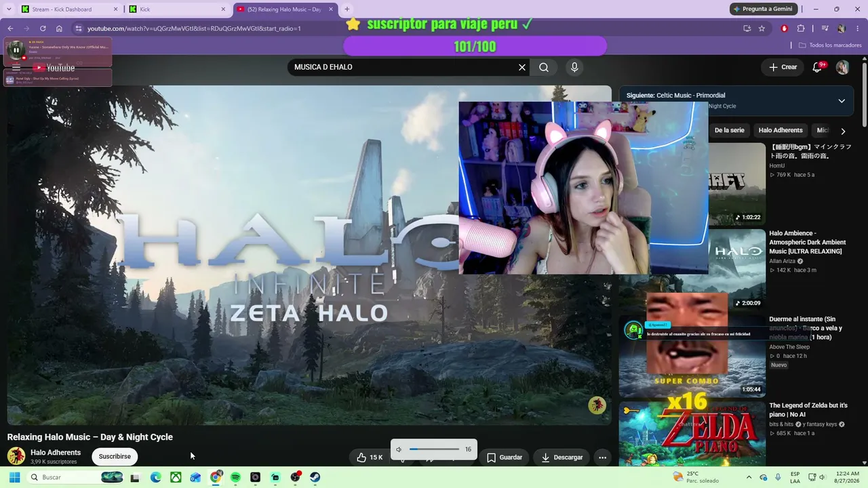Click the channel watermark on the video
Viewport: 868px width, 488px height.
click(x=597, y=405)
